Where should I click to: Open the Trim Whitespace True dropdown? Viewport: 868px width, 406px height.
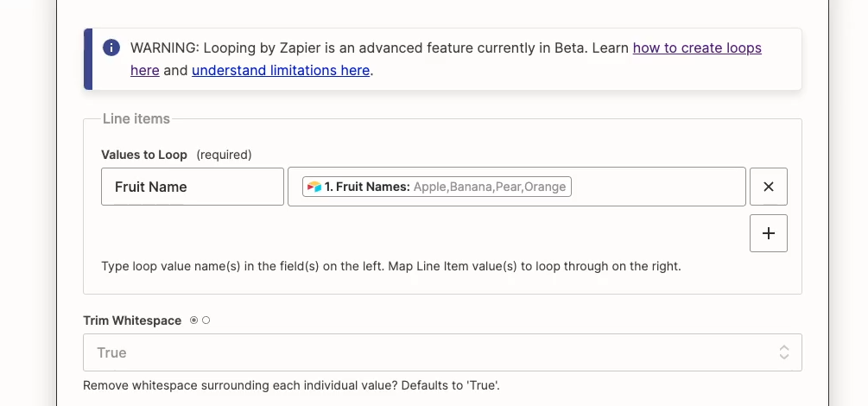click(x=442, y=352)
